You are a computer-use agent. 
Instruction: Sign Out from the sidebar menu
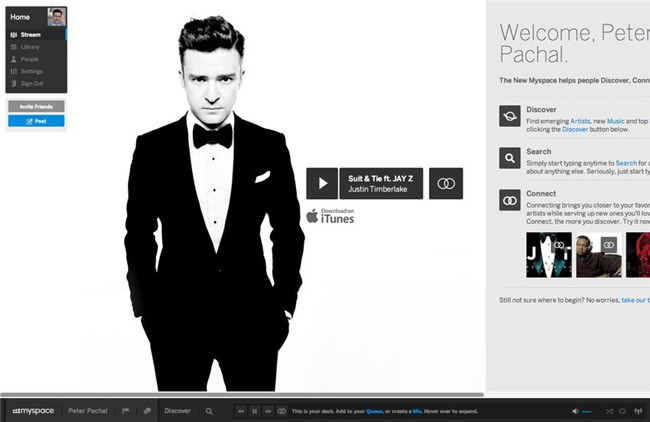(x=32, y=83)
